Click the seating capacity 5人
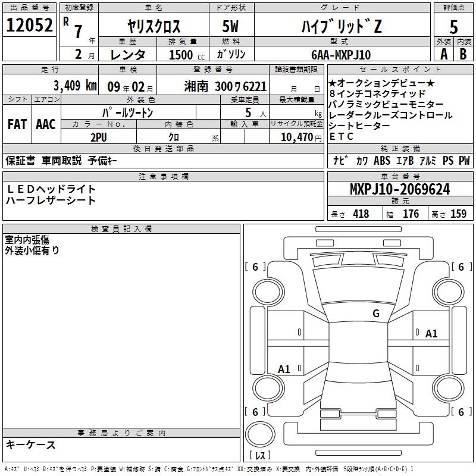The height and width of the screenshot is (476, 476). (x=256, y=113)
